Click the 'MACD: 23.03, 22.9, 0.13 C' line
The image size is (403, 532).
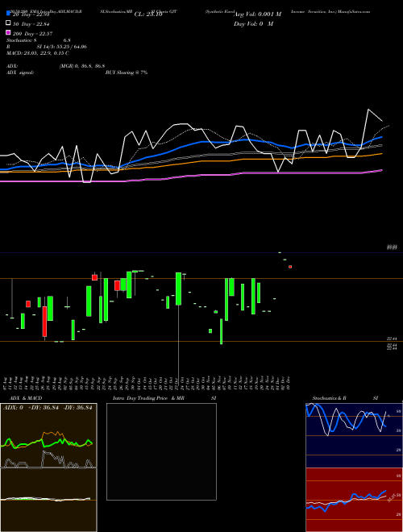coord(38,53)
